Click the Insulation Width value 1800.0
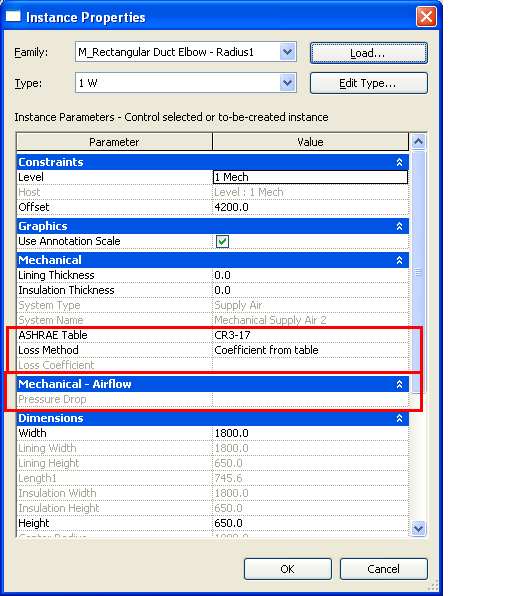This screenshot has height=596, width=513. 231,493
